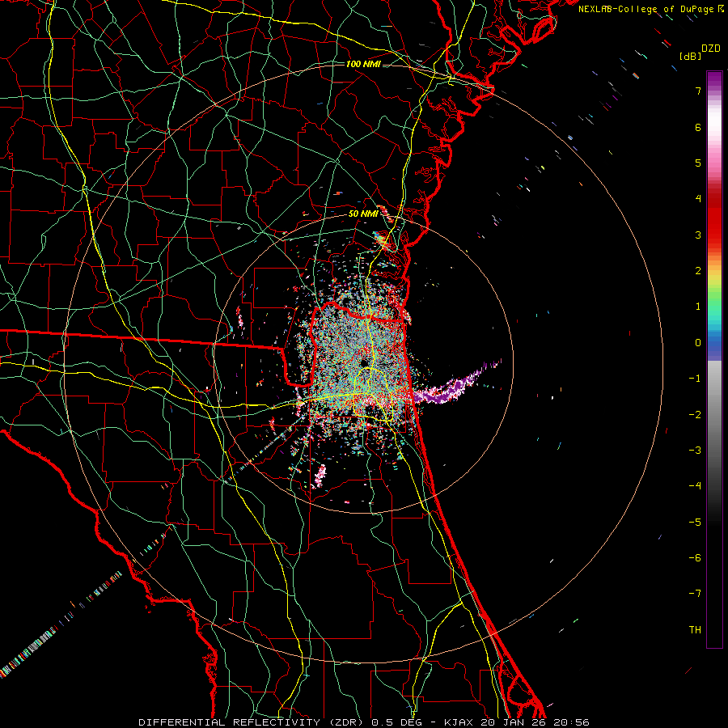Click the -6 dB scale label
Screen dimensions: 728x728
click(695, 557)
